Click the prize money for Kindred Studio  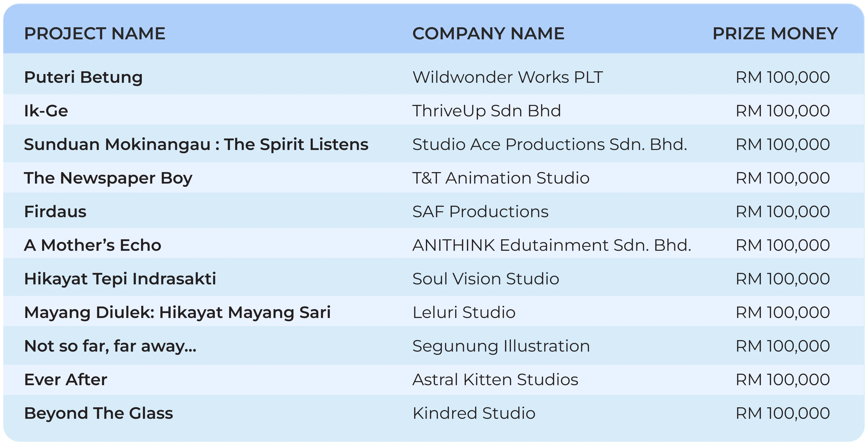[x=782, y=413]
